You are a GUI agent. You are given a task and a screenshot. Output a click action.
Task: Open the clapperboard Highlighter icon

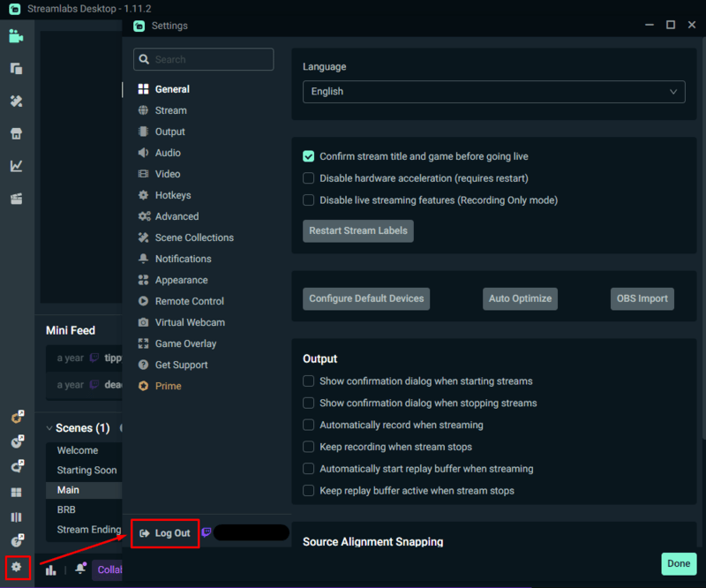[16, 199]
